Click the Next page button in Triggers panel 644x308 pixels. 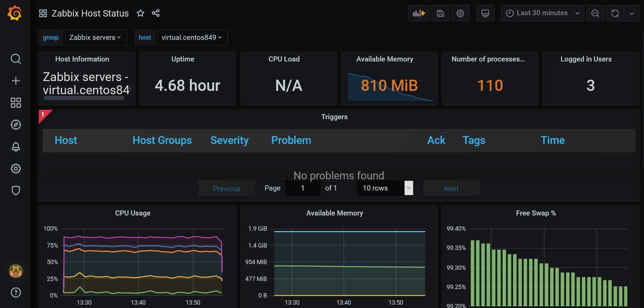[451, 188]
